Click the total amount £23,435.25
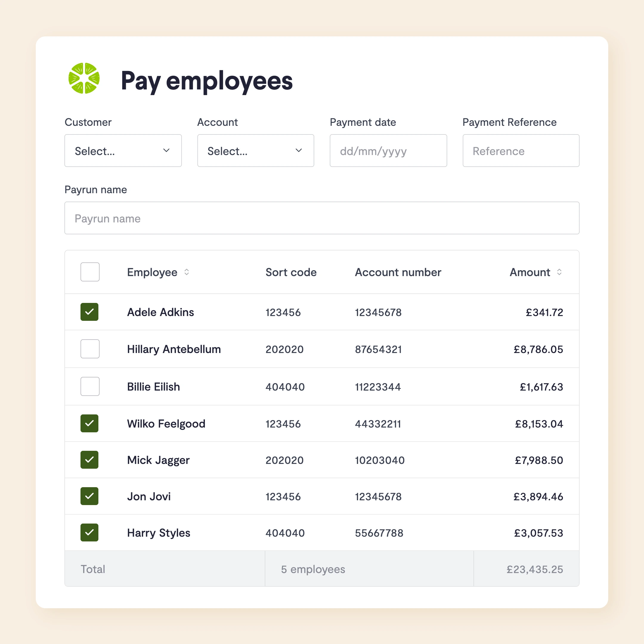Screen dimensions: 644x644 [535, 569]
